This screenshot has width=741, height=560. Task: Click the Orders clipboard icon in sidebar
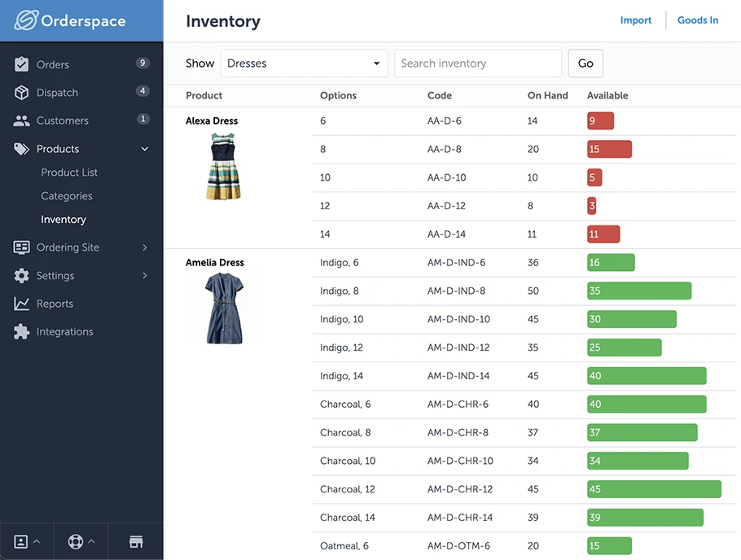[x=22, y=64]
